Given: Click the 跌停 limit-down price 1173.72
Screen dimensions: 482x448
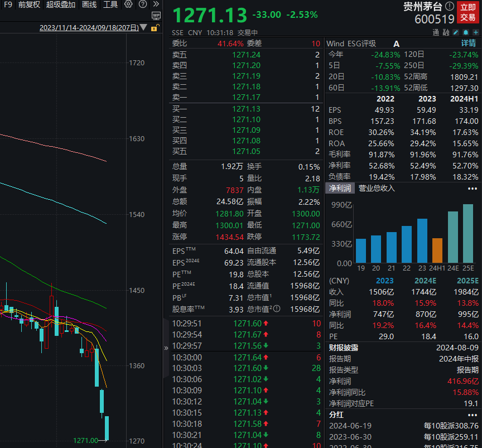Looking at the screenshot, I should point(306,237).
